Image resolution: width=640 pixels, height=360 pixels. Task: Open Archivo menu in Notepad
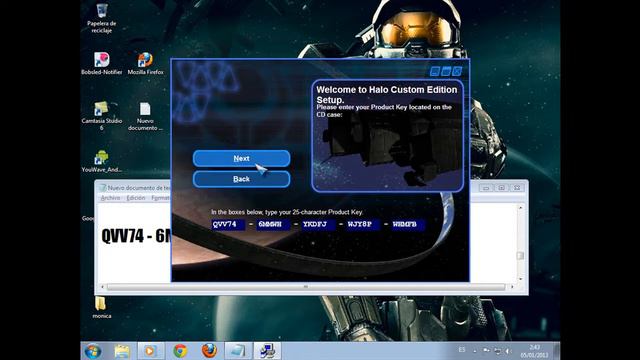tap(110, 198)
